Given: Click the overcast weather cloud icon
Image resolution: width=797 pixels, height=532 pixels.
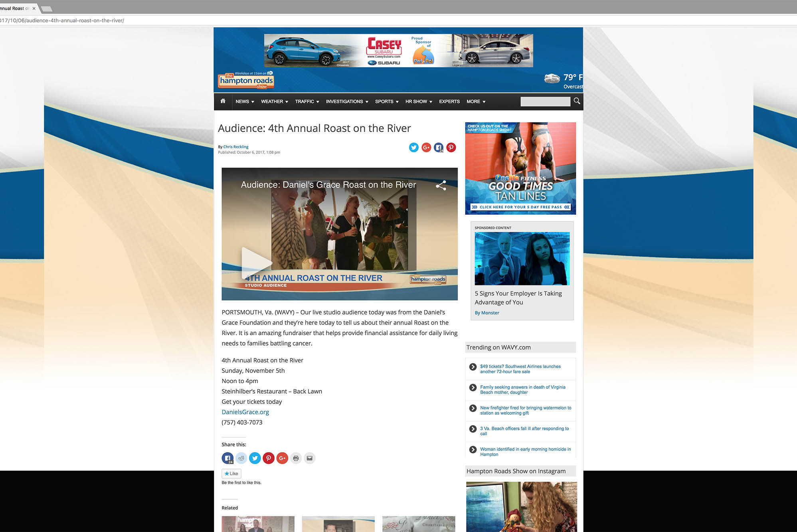Looking at the screenshot, I should [x=552, y=78].
